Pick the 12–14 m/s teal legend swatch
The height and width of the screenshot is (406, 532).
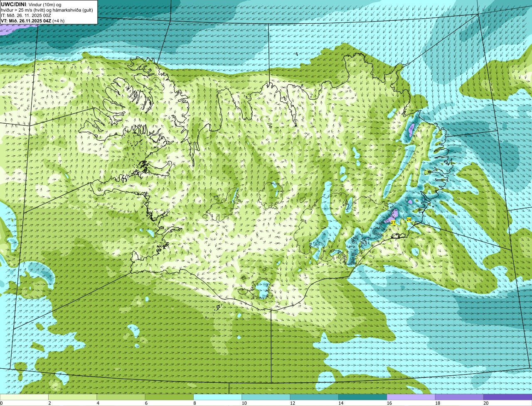point(314,397)
